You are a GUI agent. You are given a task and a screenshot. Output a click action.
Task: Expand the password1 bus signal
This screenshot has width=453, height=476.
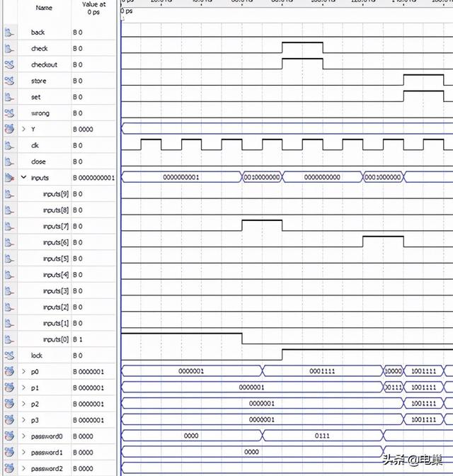point(23,453)
